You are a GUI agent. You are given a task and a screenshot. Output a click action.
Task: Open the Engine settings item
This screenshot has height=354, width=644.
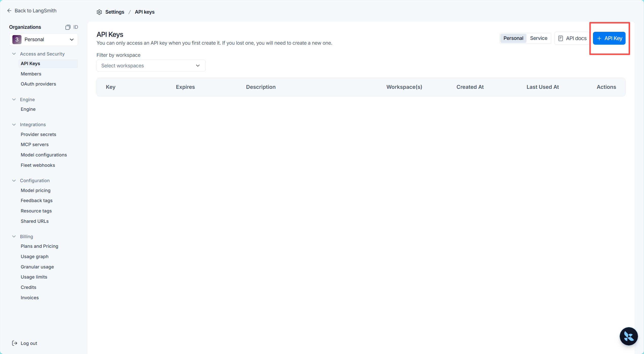[28, 109]
